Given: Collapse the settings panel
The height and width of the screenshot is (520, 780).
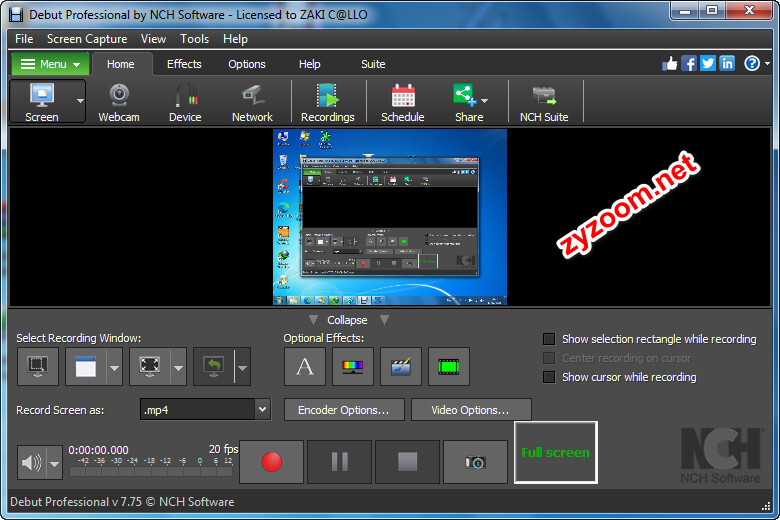Looking at the screenshot, I should click(347, 320).
